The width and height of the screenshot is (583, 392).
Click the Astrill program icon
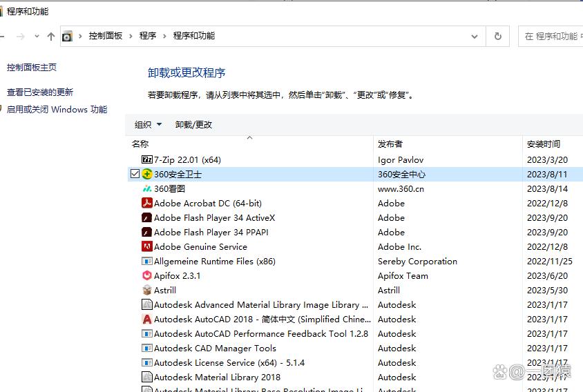click(x=147, y=290)
